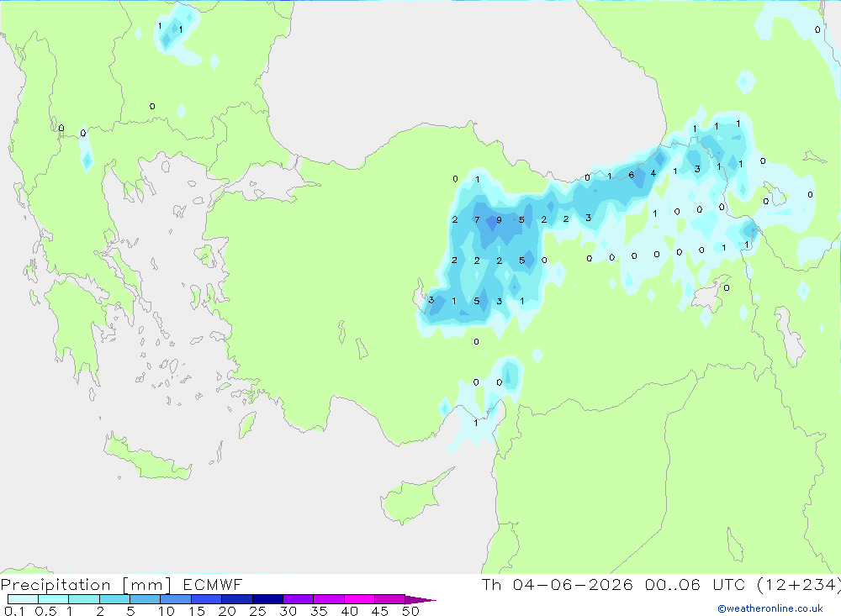Click the '00..06 UTC' time range text
The height and width of the screenshot is (616, 841).
[x=696, y=584]
